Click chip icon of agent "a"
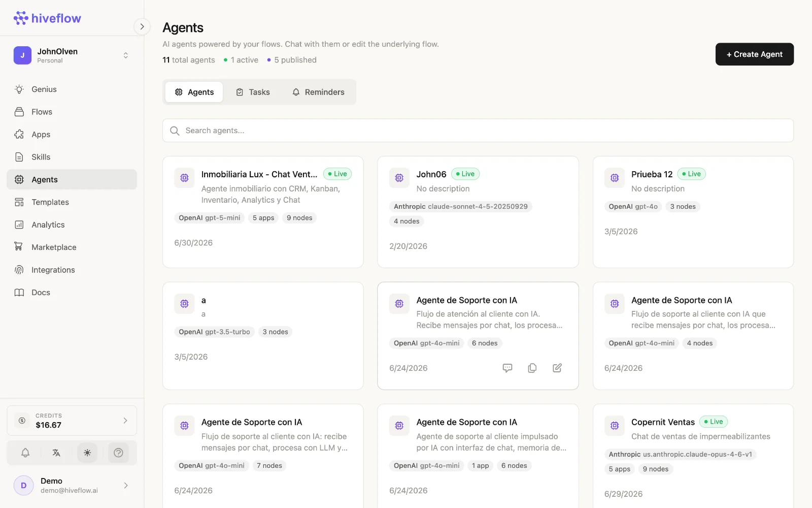812x508 pixels. click(185, 304)
